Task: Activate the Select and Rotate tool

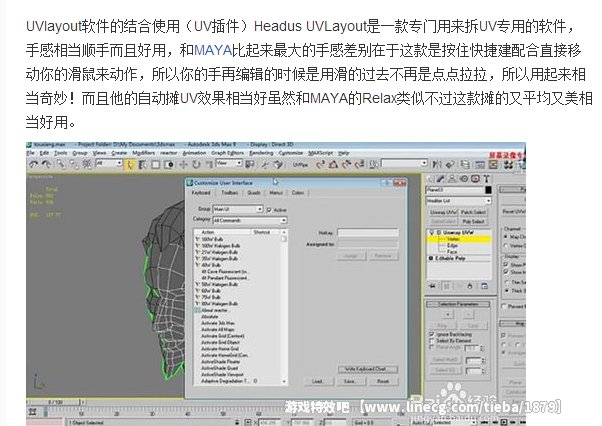Action: click(196, 165)
